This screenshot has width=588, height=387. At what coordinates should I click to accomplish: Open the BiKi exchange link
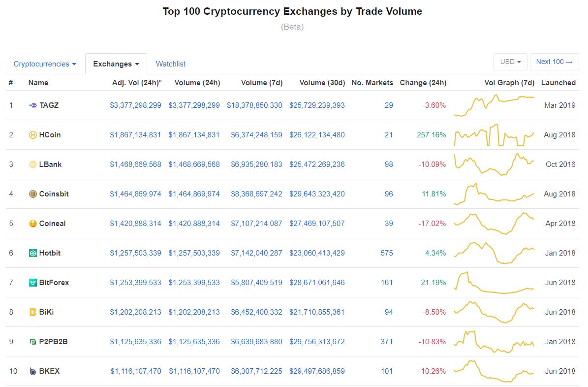(47, 312)
